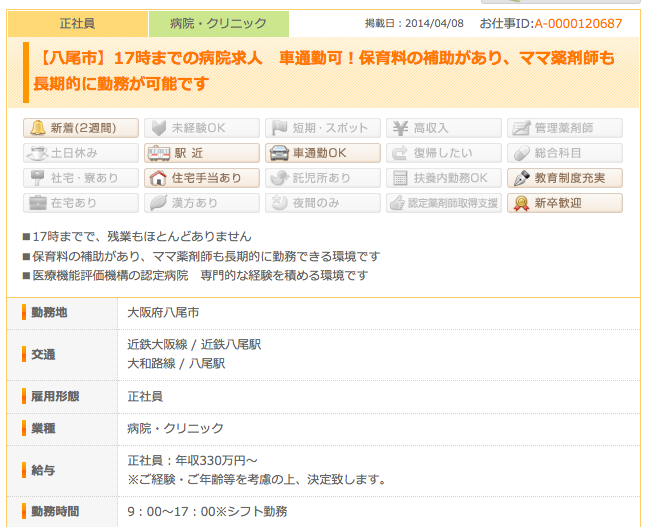The width and height of the screenshot is (650, 527).
Task: Click the calculator icon on 扶養内勤務OK
Action: click(400, 178)
